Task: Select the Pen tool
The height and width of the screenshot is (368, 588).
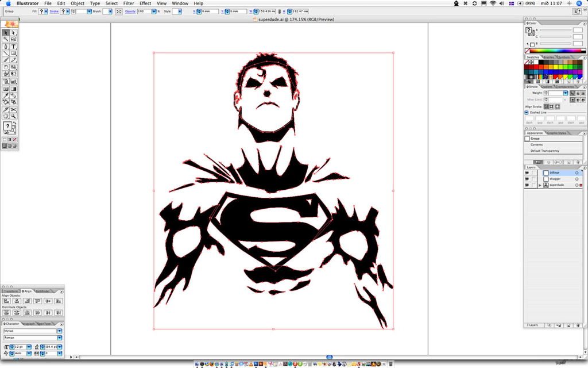Action: click(6, 47)
